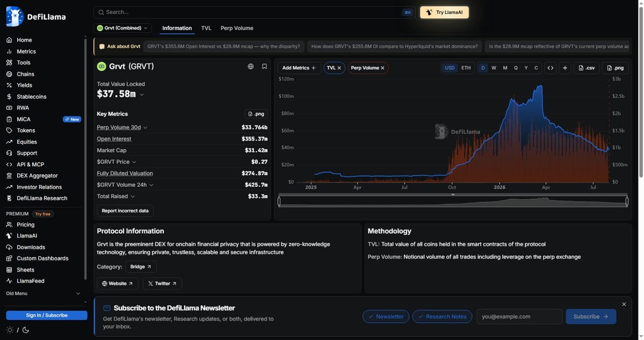Expand the Old Menu section
Image resolution: width=644 pixels, height=340 pixels.
click(43, 293)
